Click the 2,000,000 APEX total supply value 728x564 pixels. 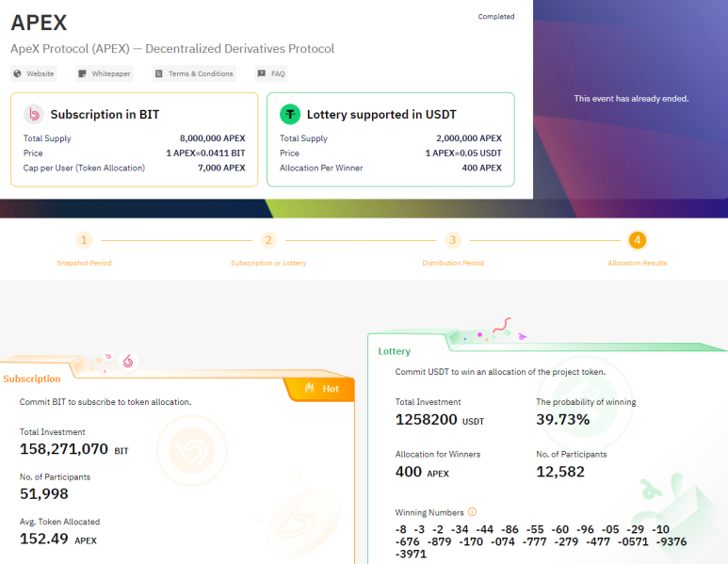[468, 138]
